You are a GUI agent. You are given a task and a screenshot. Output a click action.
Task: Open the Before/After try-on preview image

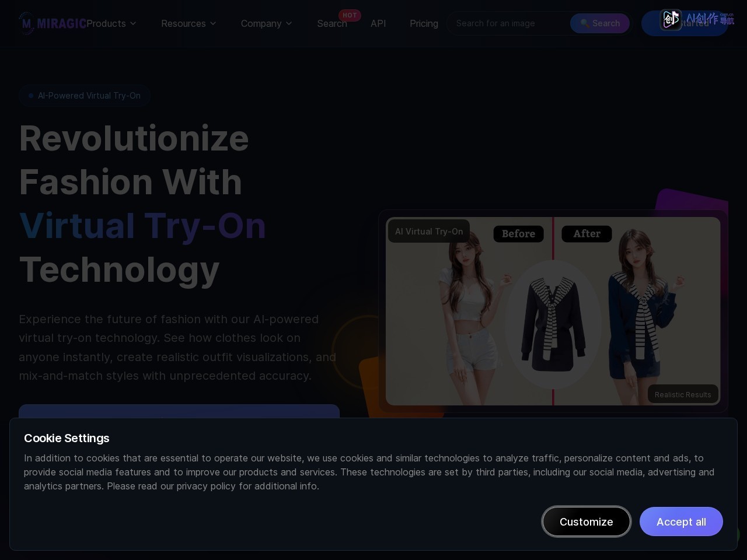(x=553, y=311)
